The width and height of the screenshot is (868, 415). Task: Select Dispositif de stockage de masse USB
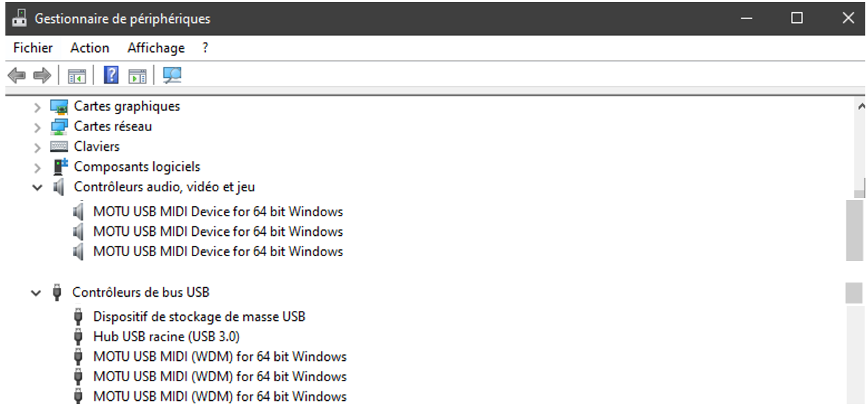click(x=199, y=316)
